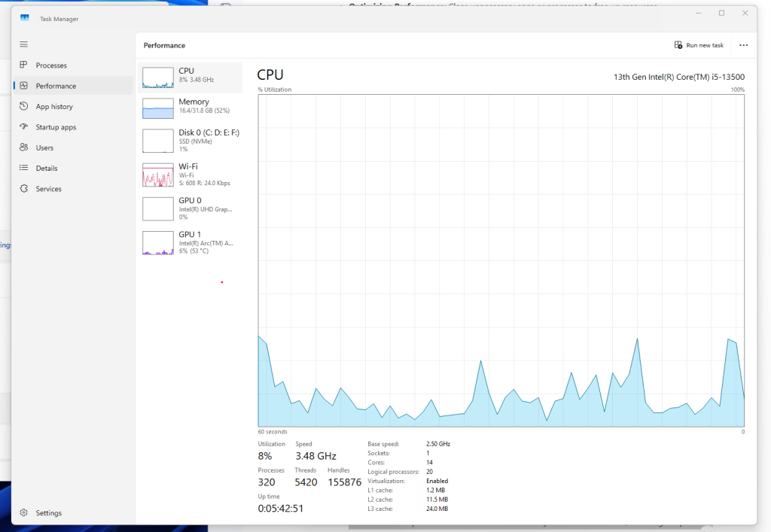This screenshot has width=771, height=532.
Task: Minimize the Task Manager window
Action: pyautogui.click(x=698, y=14)
